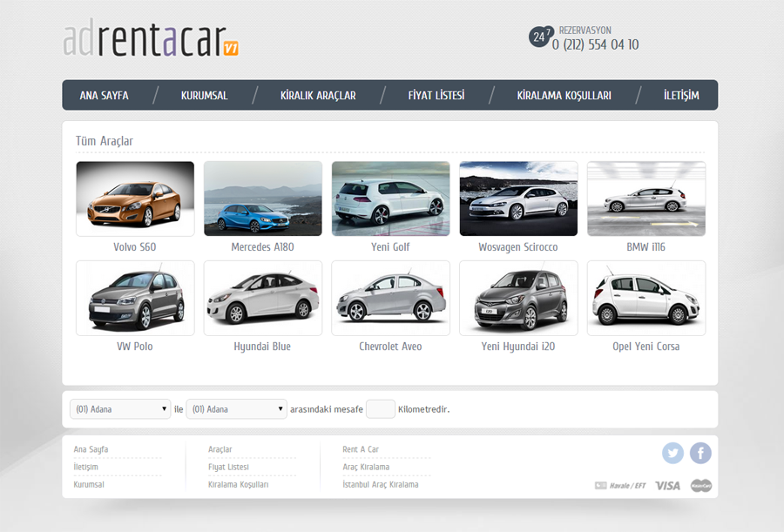784x532 pixels.
Task: Select the Wosvagen Scirocco car photo
Action: [518, 199]
